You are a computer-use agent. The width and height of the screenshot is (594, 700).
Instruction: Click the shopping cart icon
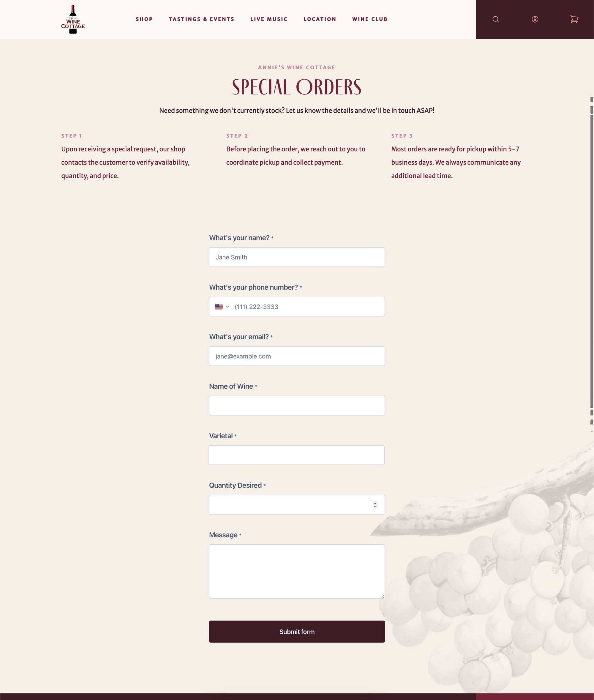click(575, 19)
